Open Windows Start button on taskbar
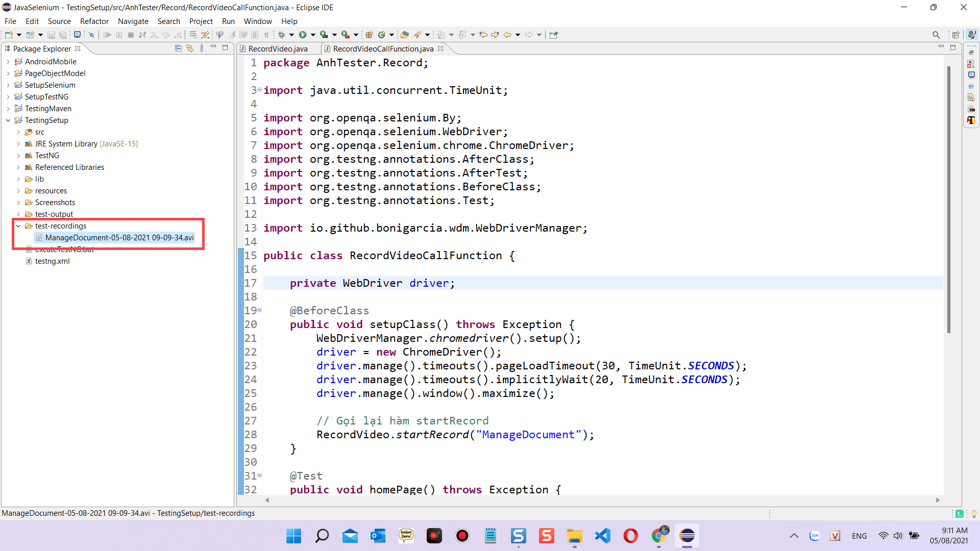980x551 pixels. (294, 536)
